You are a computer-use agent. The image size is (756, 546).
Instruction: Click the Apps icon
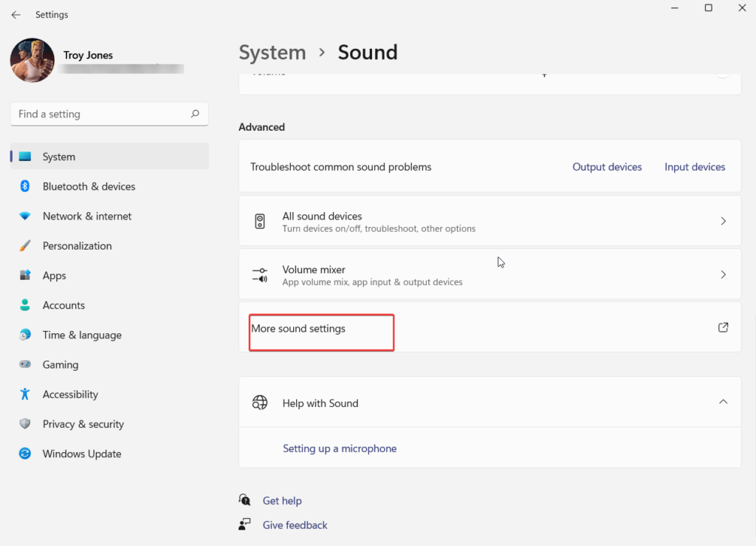coord(25,276)
